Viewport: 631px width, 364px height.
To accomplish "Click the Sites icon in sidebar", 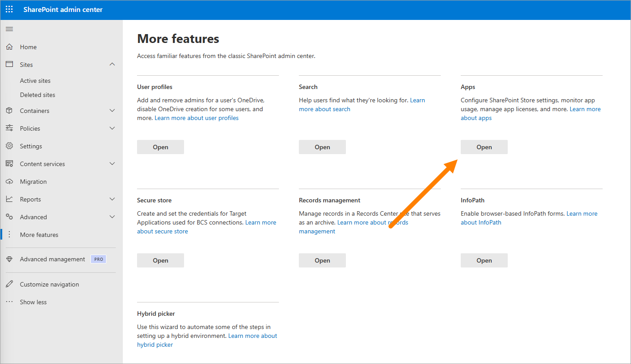I will click(9, 65).
